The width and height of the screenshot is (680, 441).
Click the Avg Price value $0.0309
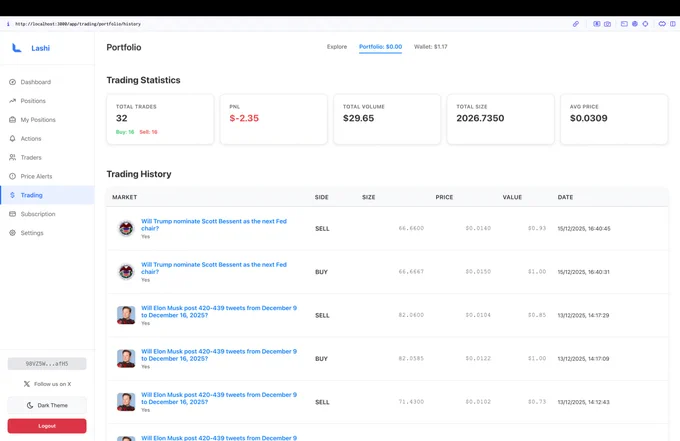click(588, 118)
